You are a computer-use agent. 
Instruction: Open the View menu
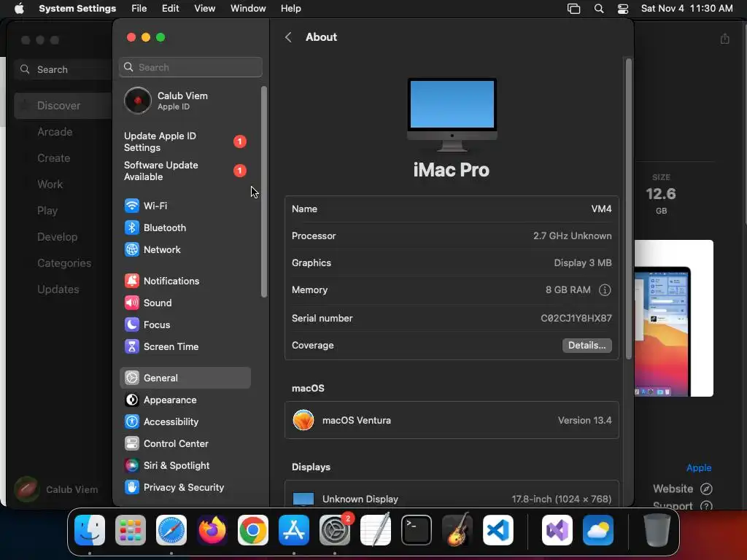204,9
